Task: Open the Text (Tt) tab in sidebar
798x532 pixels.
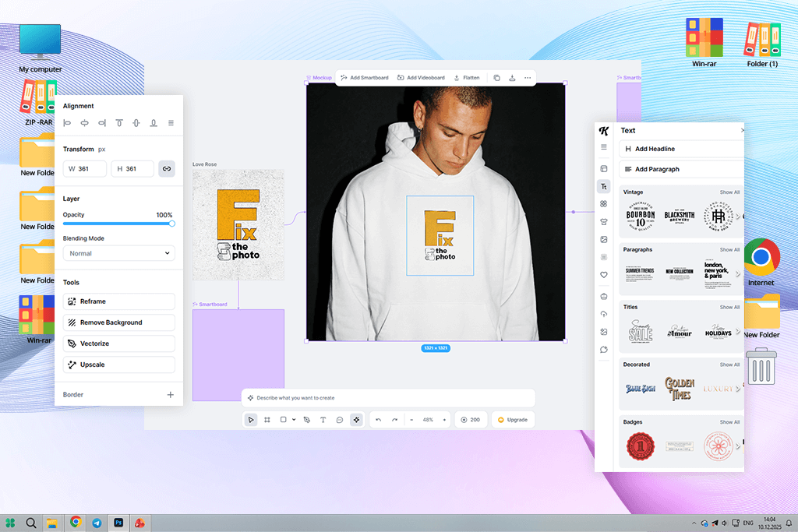Action: 604,187
